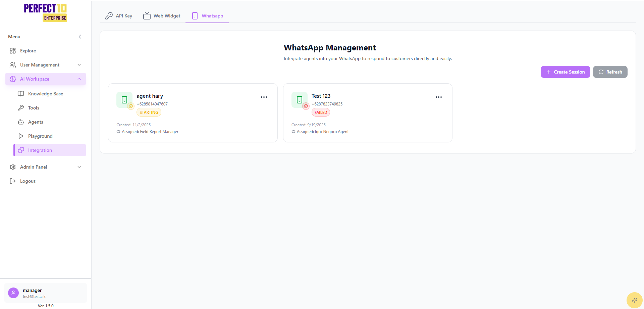Click the Logout arrow icon

point(13,181)
